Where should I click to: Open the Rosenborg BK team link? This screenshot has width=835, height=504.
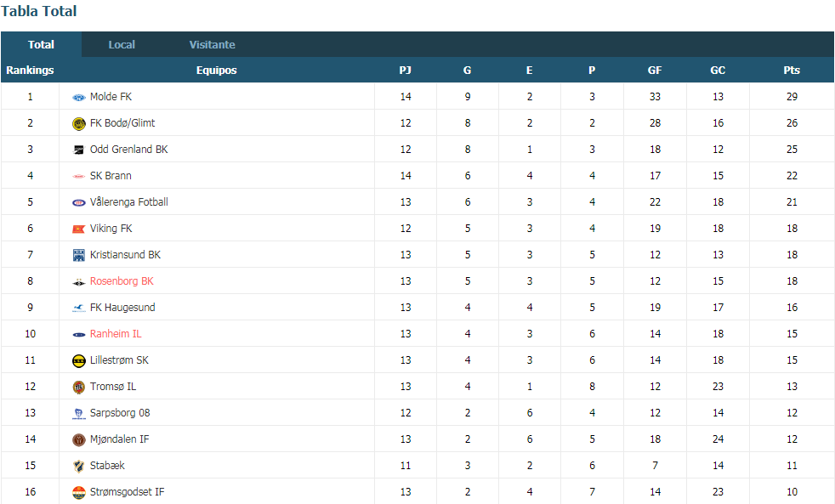coord(122,281)
